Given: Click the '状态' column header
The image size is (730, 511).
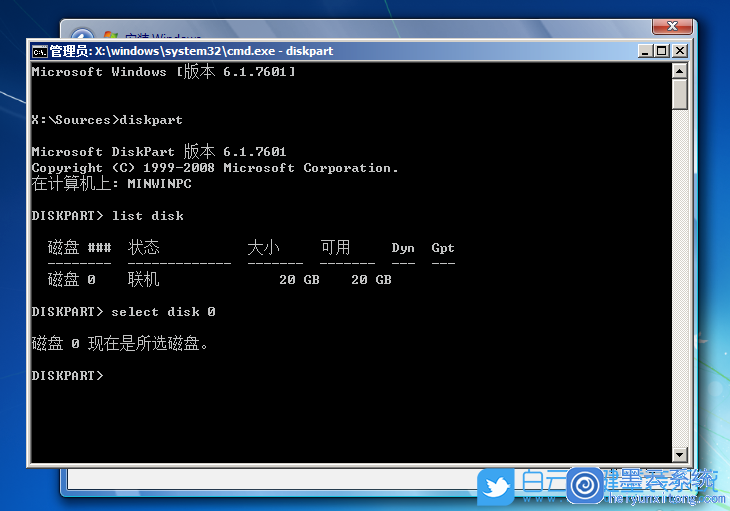Looking at the screenshot, I should click(144, 247).
